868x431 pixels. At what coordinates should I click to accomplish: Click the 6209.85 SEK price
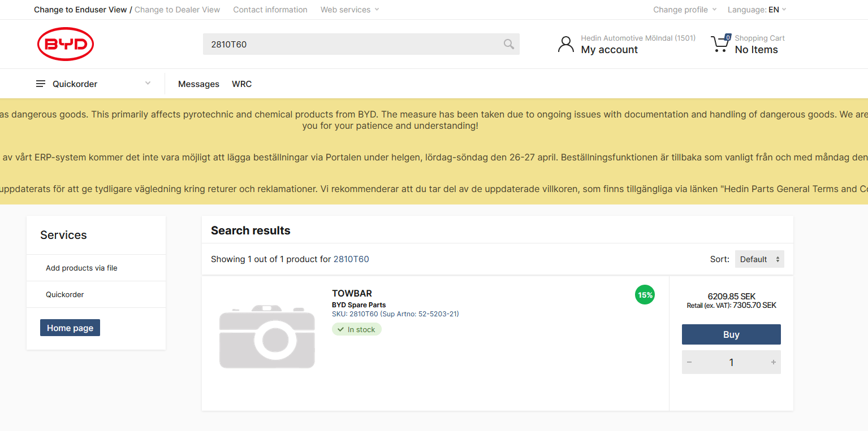point(731,297)
